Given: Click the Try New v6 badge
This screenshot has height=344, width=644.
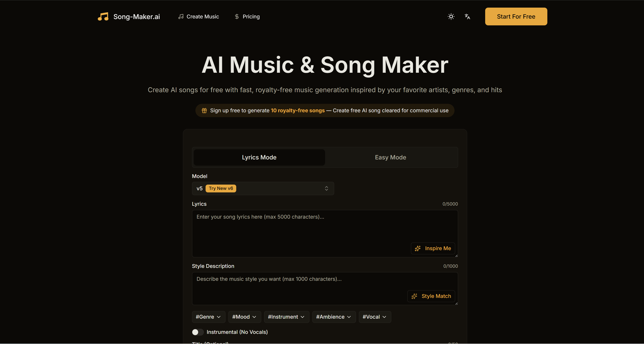Looking at the screenshot, I should (221, 189).
